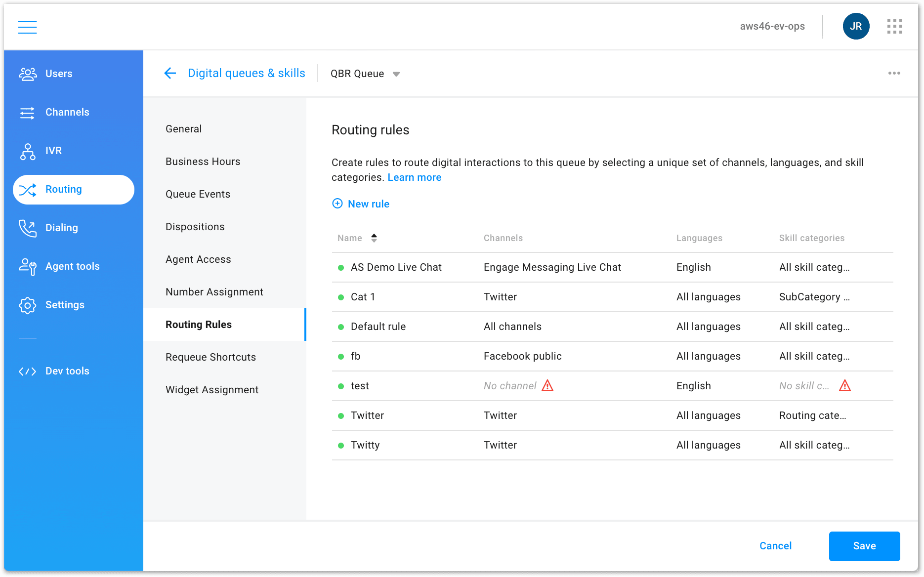Click the Learn more link
This screenshot has height=577, width=924.
tap(415, 177)
